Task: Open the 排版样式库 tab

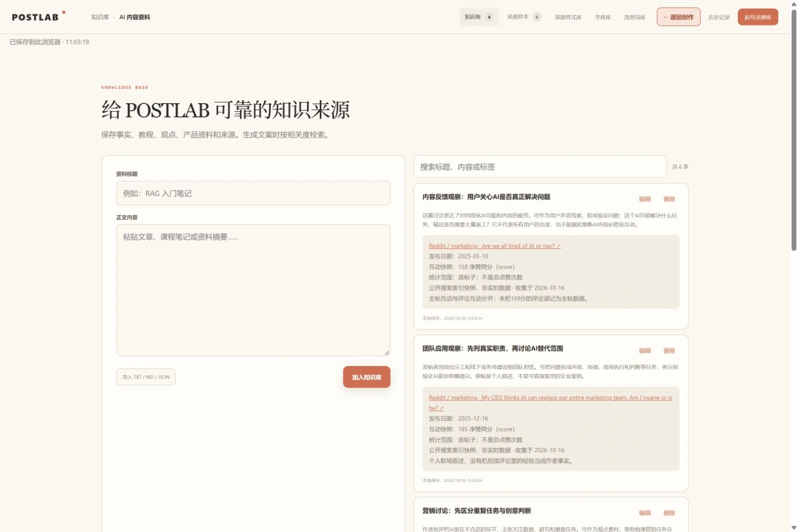Action: click(568, 17)
